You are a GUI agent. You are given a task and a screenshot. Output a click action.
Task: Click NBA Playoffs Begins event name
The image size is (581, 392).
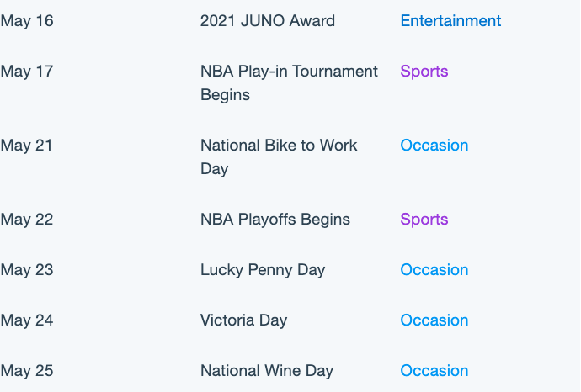coord(275,220)
